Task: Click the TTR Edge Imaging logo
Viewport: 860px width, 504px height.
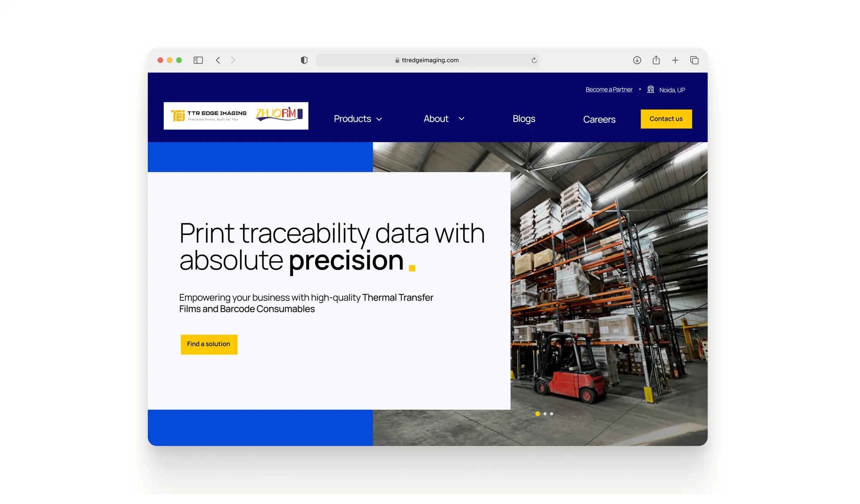Action: click(209, 116)
